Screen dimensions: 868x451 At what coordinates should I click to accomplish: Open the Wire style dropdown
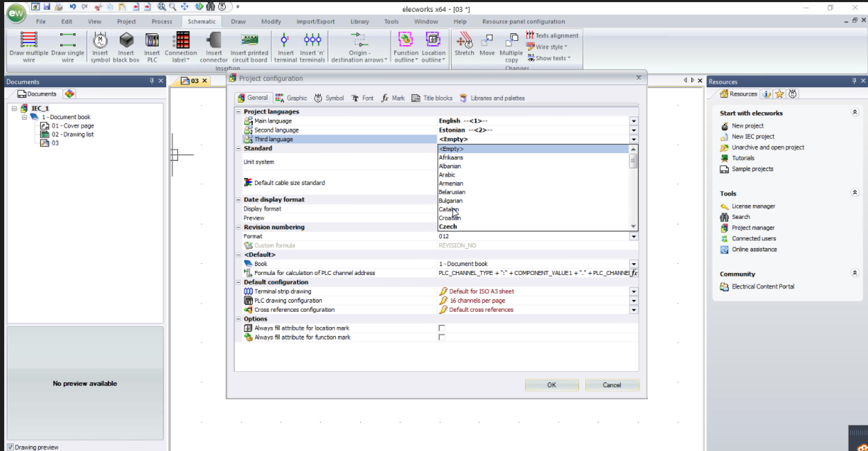(547, 47)
